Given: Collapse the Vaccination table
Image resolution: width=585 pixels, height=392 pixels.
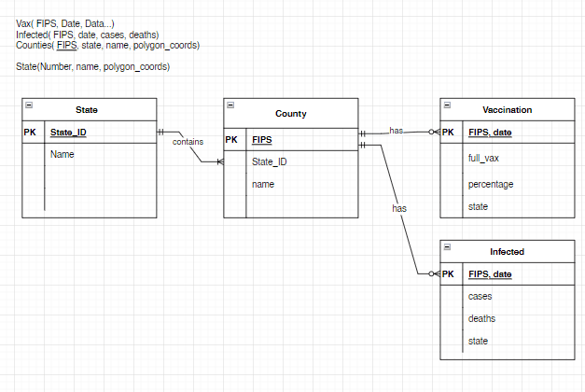Looking at the screenshot, I should 447,105.
